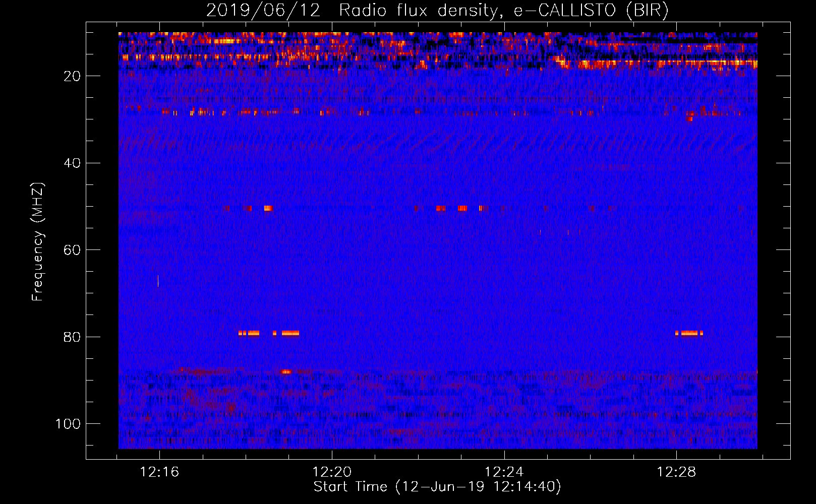
Task: Select the 12:28 time tick label
Action: (x=676, y=472)
